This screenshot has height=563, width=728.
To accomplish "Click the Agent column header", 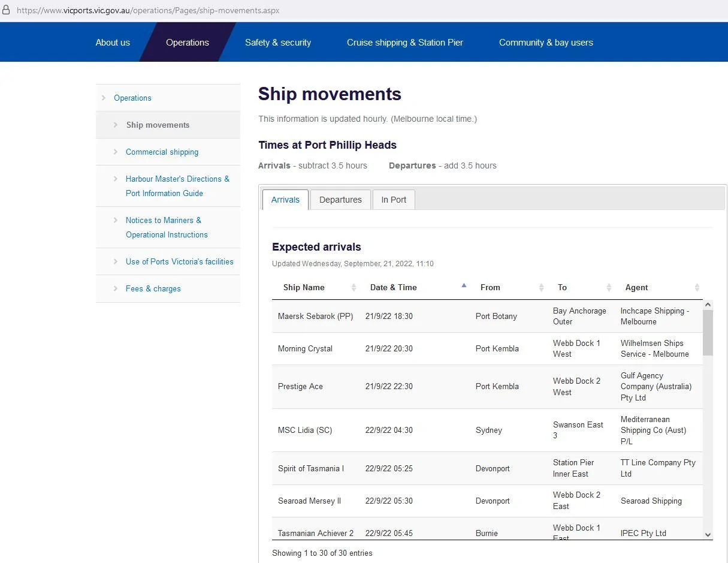I will [636, 287].
